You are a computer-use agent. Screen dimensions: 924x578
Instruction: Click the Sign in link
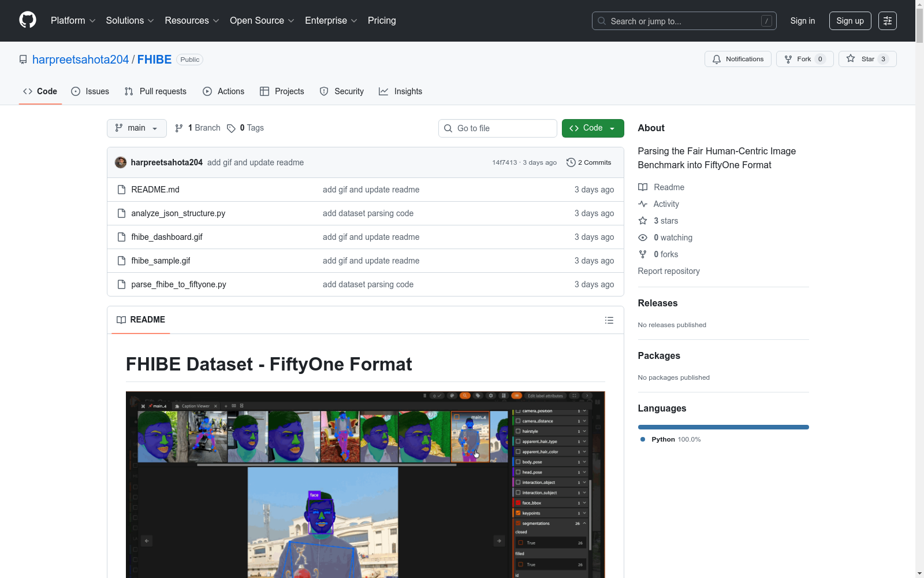(803, 21)
